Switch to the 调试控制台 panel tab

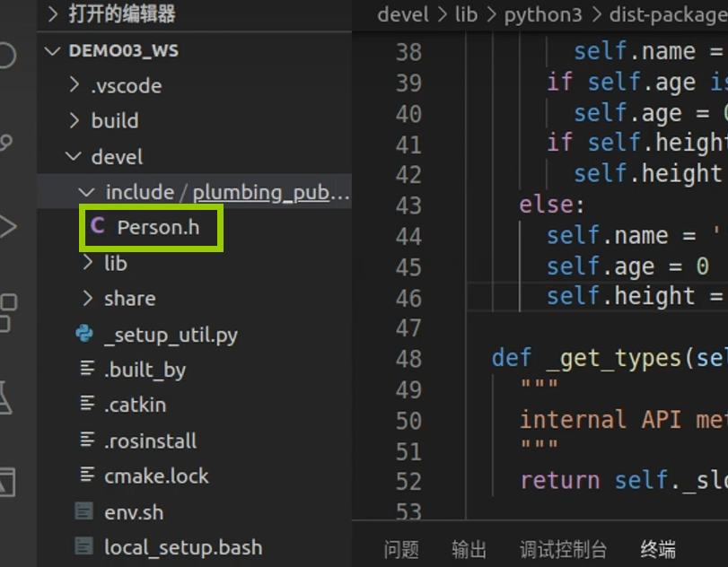[563, 549]
